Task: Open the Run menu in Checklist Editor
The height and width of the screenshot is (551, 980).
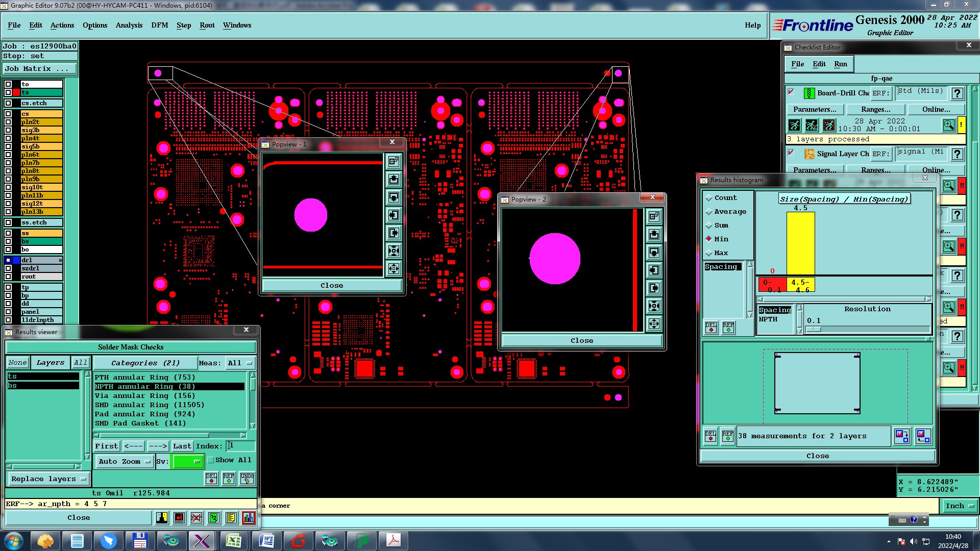Action: coord(840,64)
